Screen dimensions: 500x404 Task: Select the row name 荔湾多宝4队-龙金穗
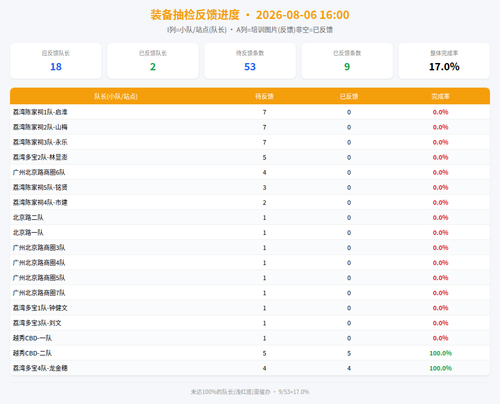click(x=40, y=368)
